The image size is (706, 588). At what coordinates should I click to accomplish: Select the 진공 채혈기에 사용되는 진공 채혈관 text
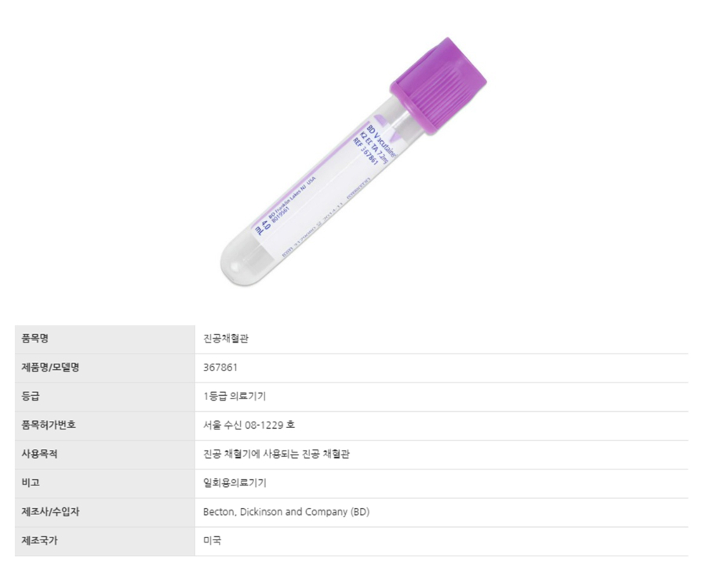point(276,454)
